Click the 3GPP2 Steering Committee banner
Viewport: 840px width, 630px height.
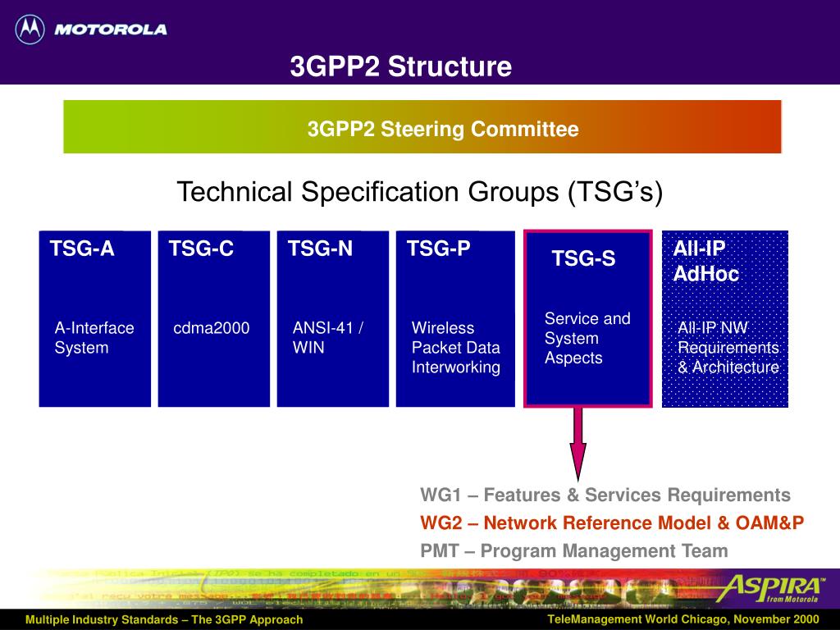click(422, 127)
